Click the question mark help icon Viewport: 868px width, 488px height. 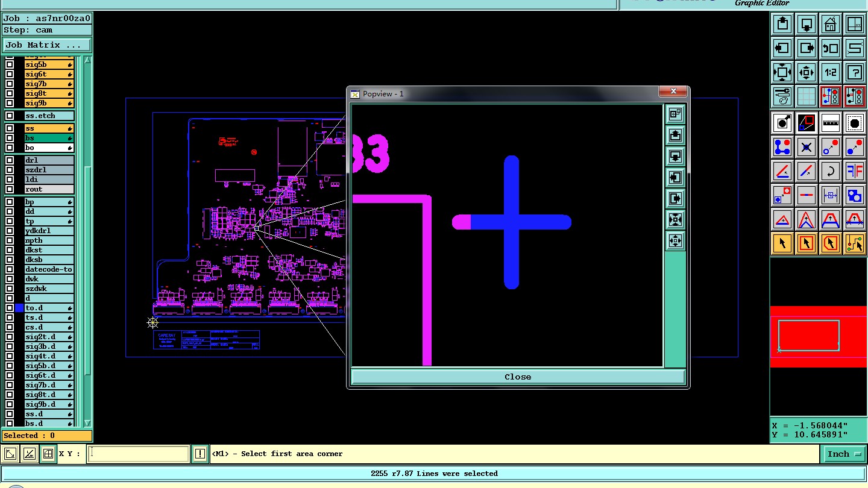click(x=855, y=72)
